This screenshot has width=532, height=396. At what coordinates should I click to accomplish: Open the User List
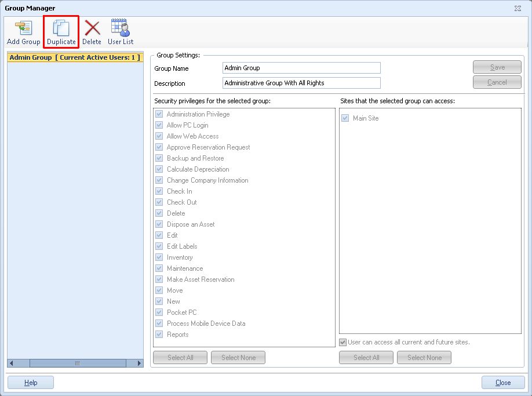(120, 32)
